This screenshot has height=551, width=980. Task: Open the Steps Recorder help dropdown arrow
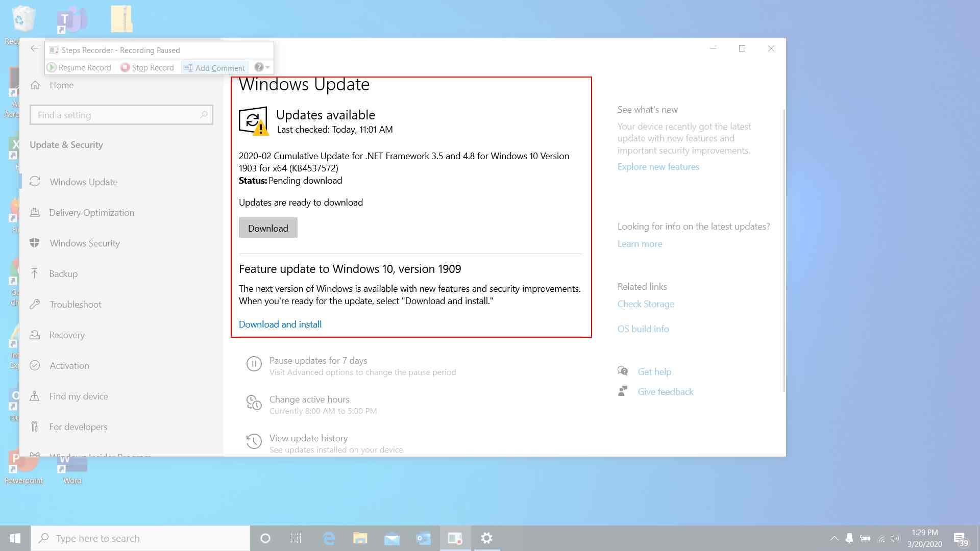(267, 68)
